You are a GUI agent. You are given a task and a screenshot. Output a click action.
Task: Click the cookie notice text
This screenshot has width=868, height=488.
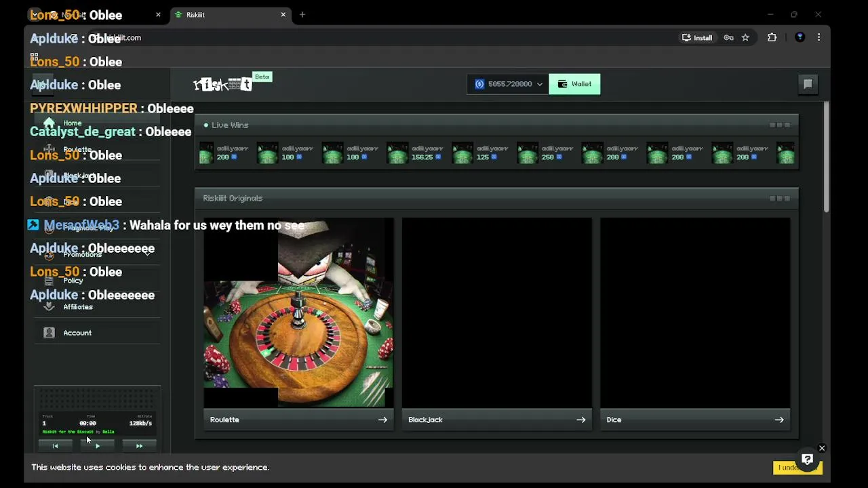click(x=150, y=467)
